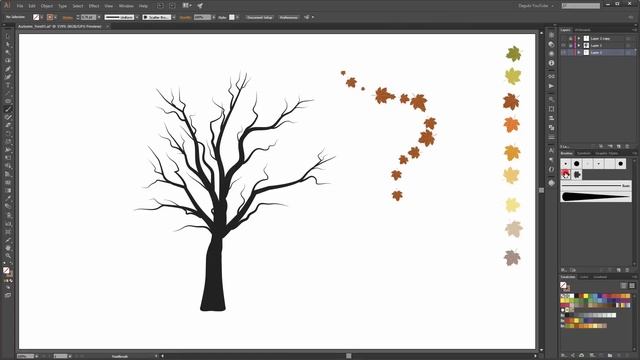Click Create New Layer icon in Layers panel
The height and width of the screenshot is (360, 640).
tap(619, 146)
